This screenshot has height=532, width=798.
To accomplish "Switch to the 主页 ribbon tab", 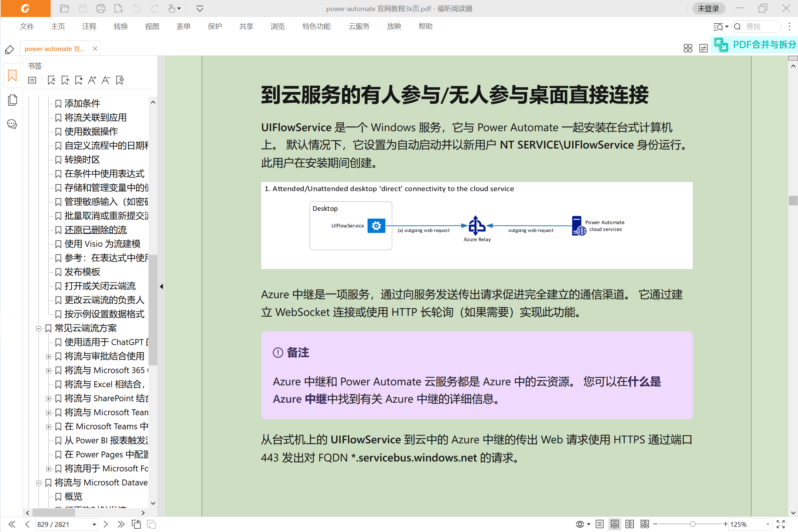I will 58,26.
